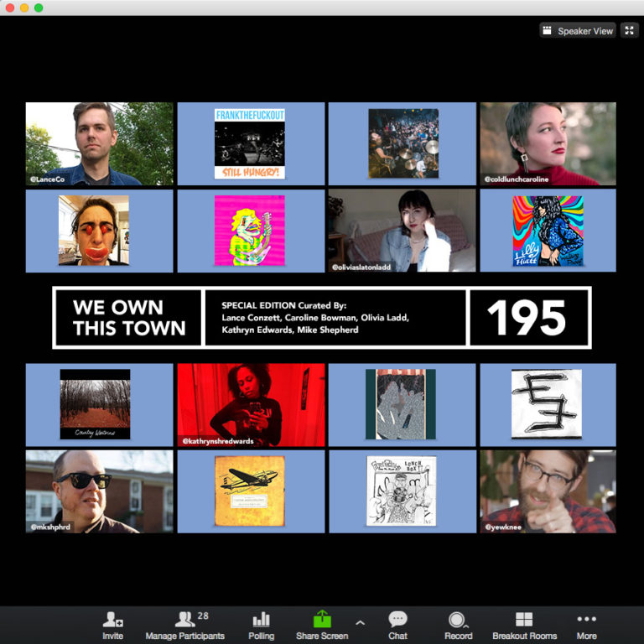
Task: Click the @mkshphrd video tile
Action: coord(99,491)
